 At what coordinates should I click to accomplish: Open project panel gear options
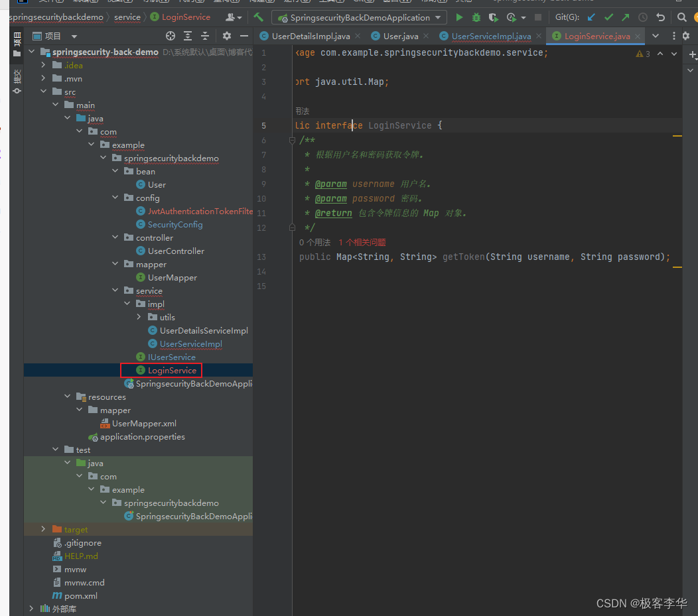(227, 36)
